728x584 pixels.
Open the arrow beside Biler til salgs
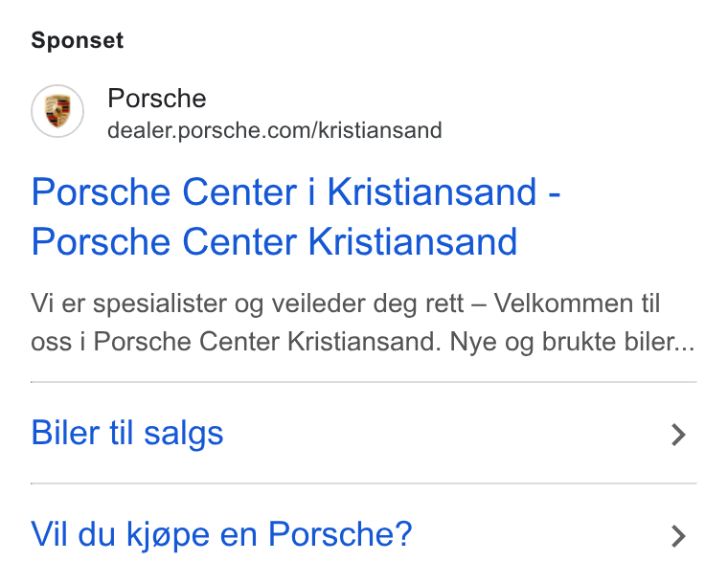678,435
